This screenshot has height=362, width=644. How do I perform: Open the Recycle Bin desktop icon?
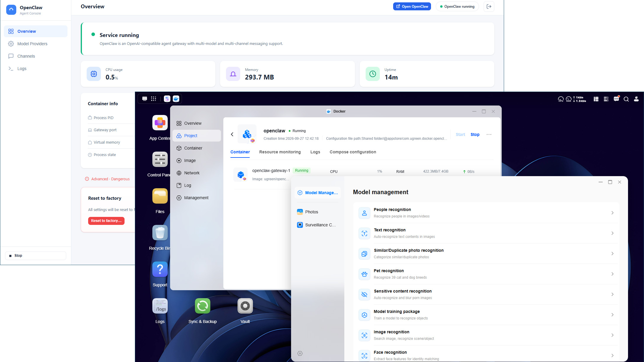tap(160, 233)
